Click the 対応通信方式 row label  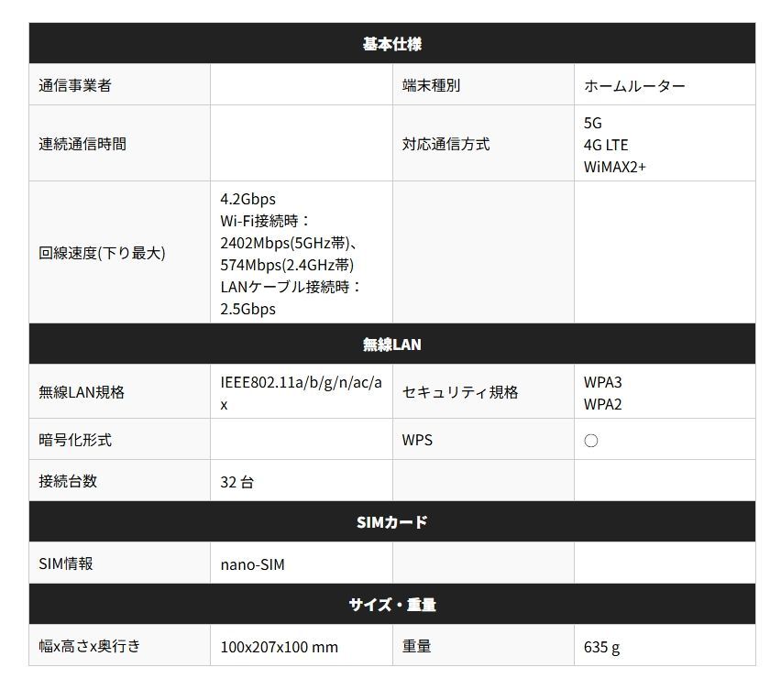[445, 143]
